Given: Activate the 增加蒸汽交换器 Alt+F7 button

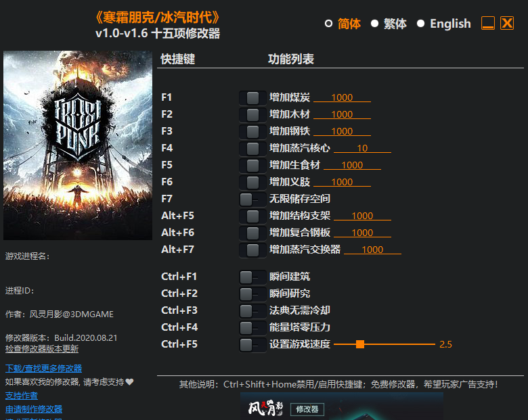Looking at the screenshot, I should (x=252, y=250).
